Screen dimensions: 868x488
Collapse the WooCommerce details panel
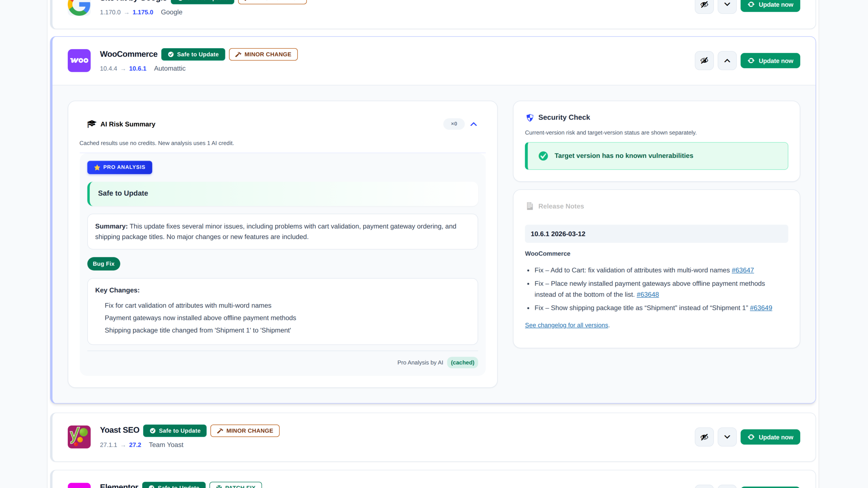click(727, 61)
